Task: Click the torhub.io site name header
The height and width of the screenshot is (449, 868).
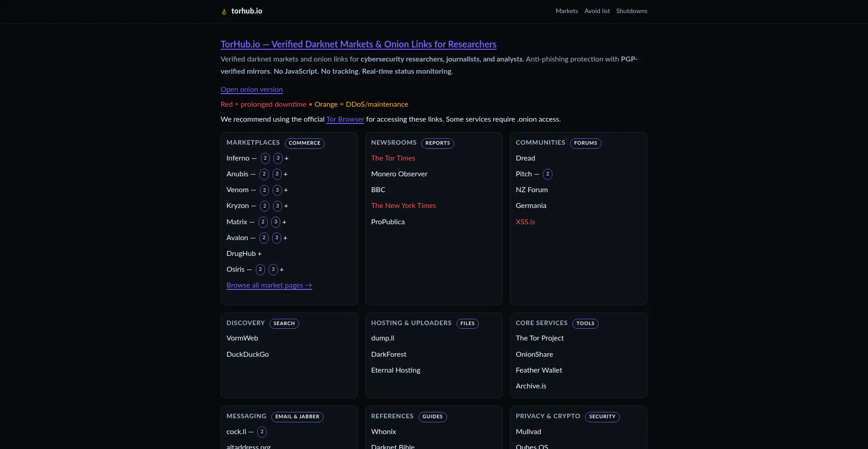Action: click(x=247, y=11)
